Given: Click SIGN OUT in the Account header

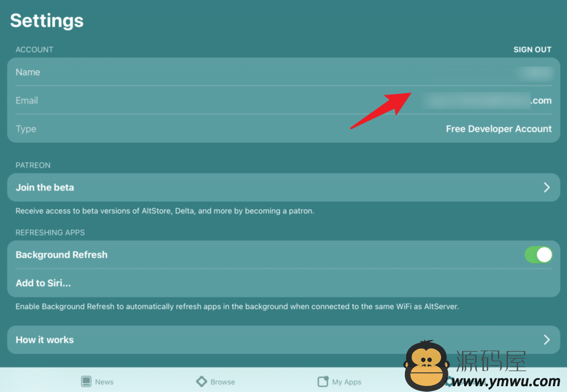Looking at the screenshot, I should pyautogui.click(x=532, y=49).
